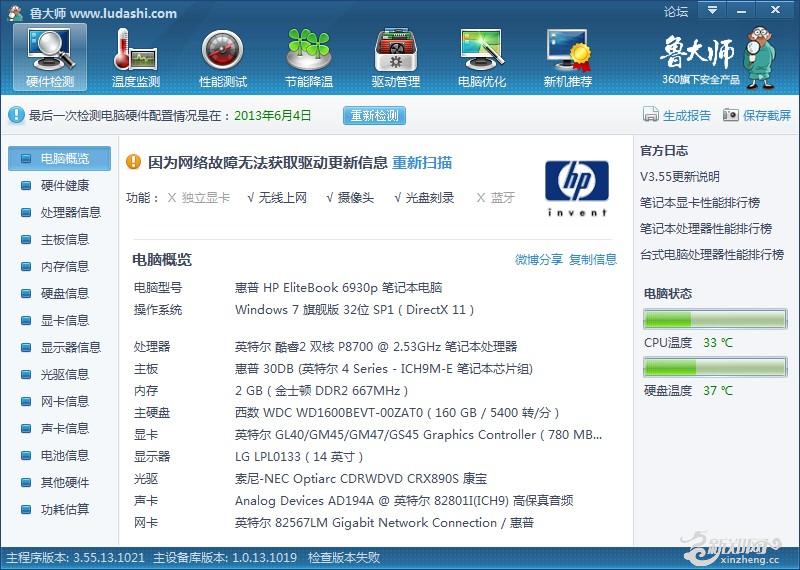Click 微博分享 share link
Viewport: 800px width, 570px height.
pos(539,259)
